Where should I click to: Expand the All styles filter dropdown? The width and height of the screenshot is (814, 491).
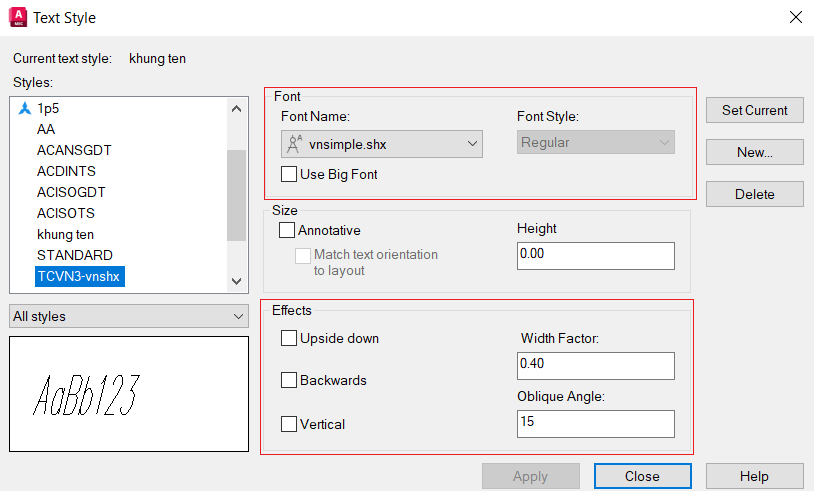pos(128,317)
